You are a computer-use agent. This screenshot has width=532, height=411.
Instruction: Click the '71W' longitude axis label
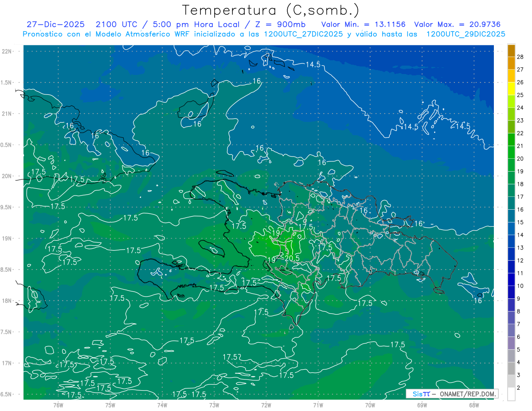click(x=318, y=405)
